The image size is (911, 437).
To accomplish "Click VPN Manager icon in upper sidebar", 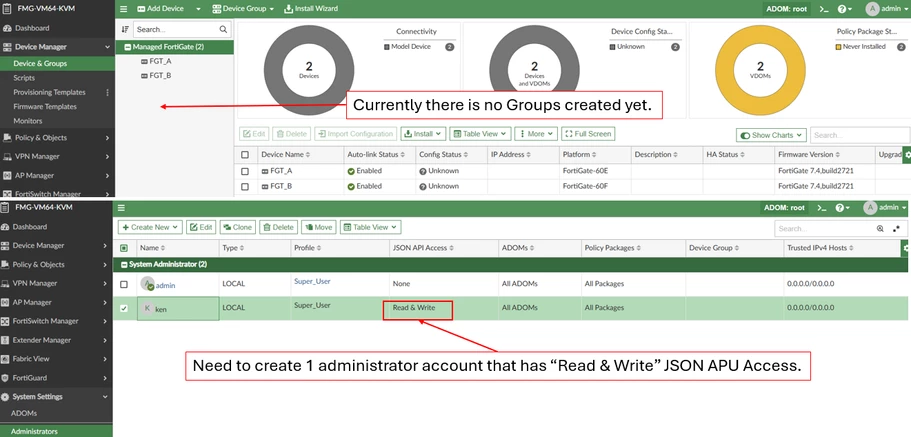I will (7, 156).
